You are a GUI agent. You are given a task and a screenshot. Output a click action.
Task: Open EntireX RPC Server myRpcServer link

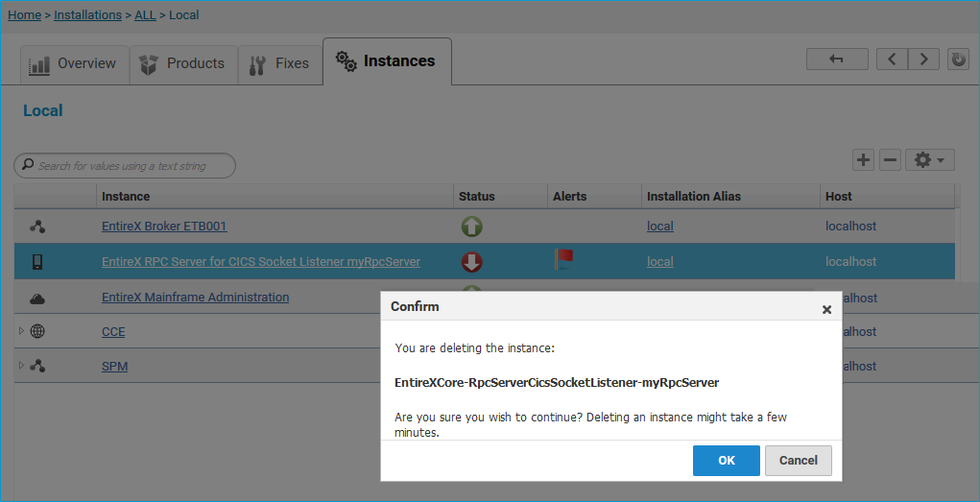(261, 262)
